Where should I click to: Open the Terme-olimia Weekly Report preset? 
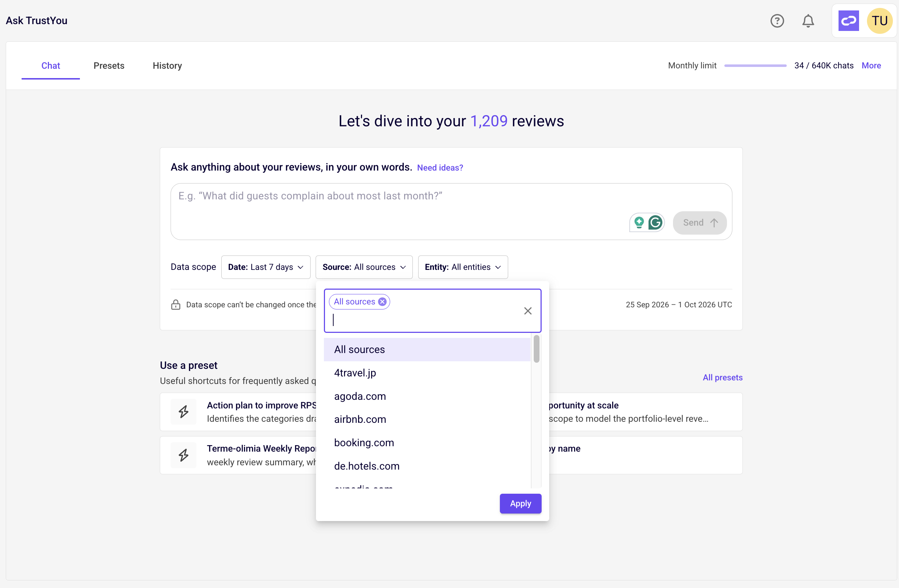[238, 455]
